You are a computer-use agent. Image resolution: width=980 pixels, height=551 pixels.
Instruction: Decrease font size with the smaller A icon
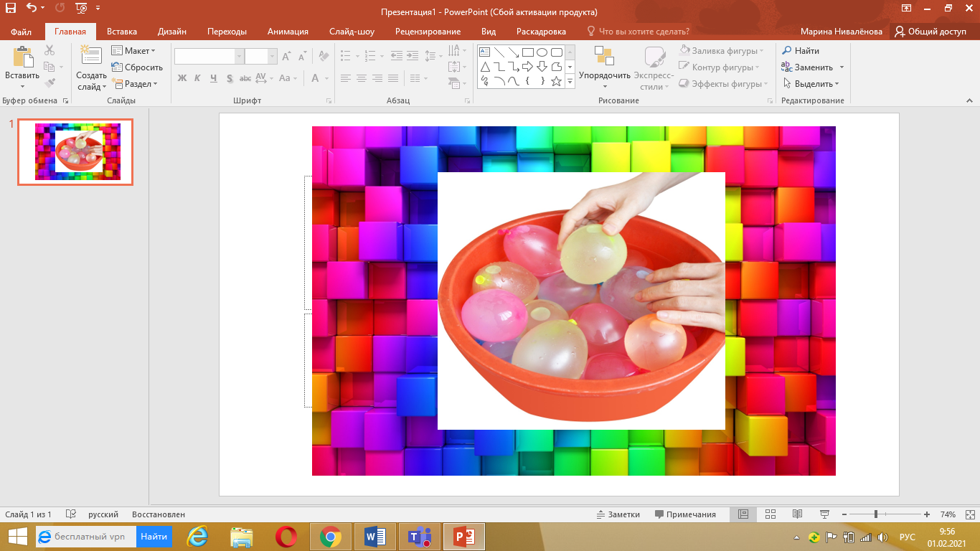click(x=303, y=57)
